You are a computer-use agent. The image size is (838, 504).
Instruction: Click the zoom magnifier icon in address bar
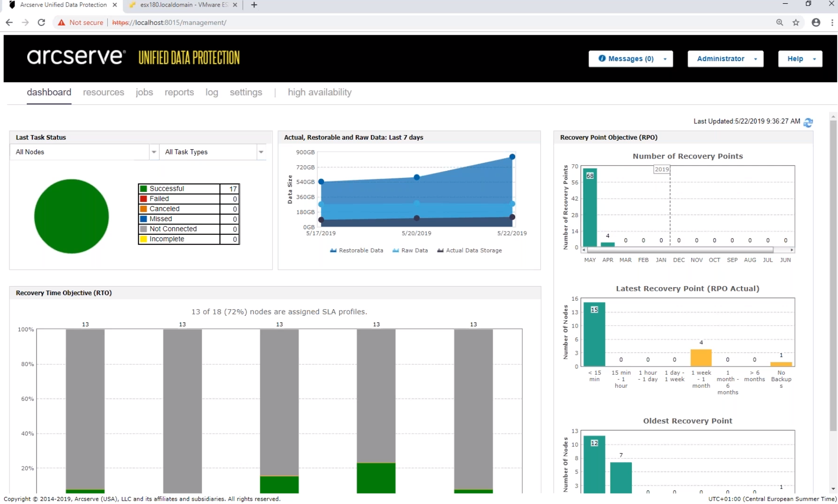(780, 22)
